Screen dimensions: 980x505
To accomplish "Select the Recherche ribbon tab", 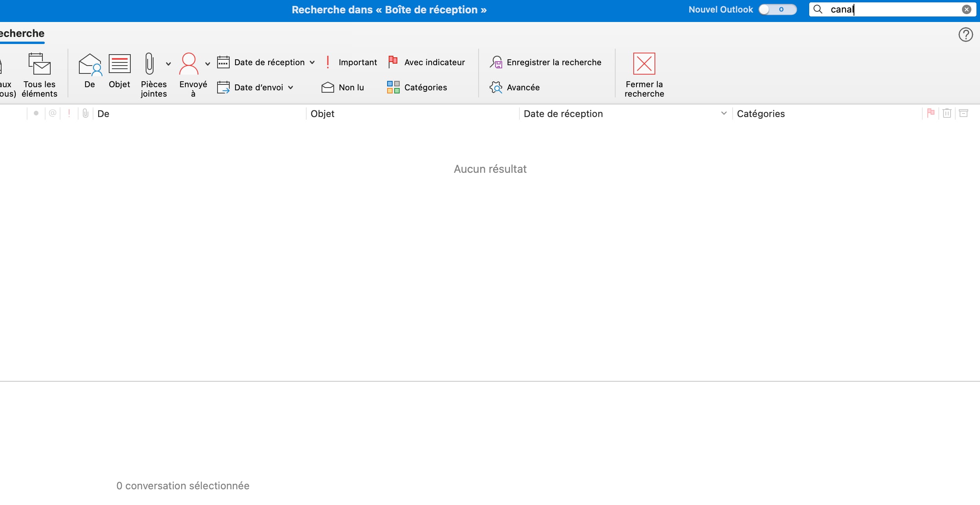I will [x=22, y=33].
